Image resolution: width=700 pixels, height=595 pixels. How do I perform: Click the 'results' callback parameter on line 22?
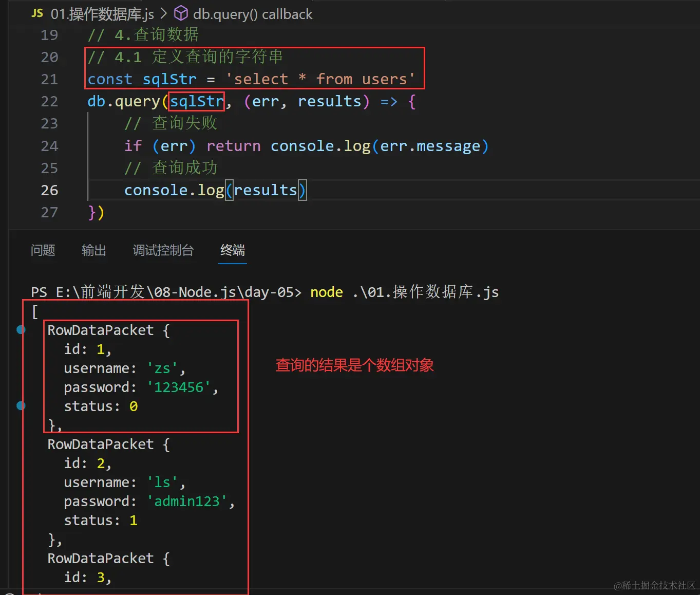coord(330,101)
